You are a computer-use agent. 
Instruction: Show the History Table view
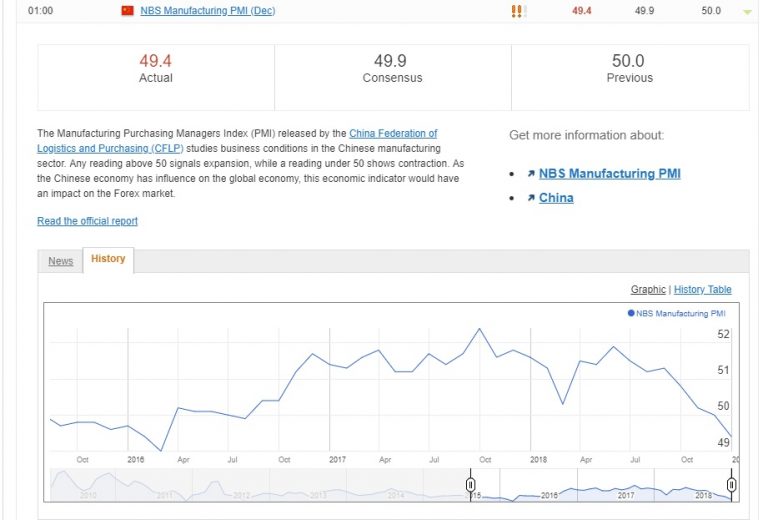(703, 290)
